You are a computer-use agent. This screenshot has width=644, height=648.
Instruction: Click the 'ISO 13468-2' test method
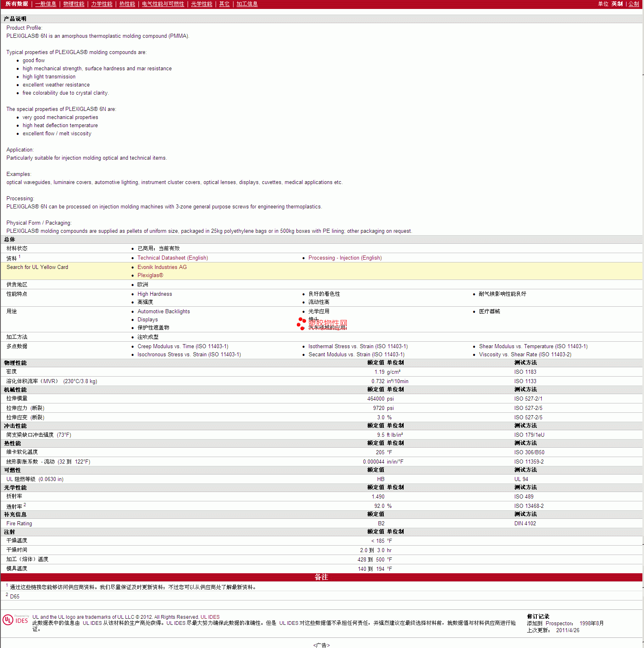[x=529, y=506]
